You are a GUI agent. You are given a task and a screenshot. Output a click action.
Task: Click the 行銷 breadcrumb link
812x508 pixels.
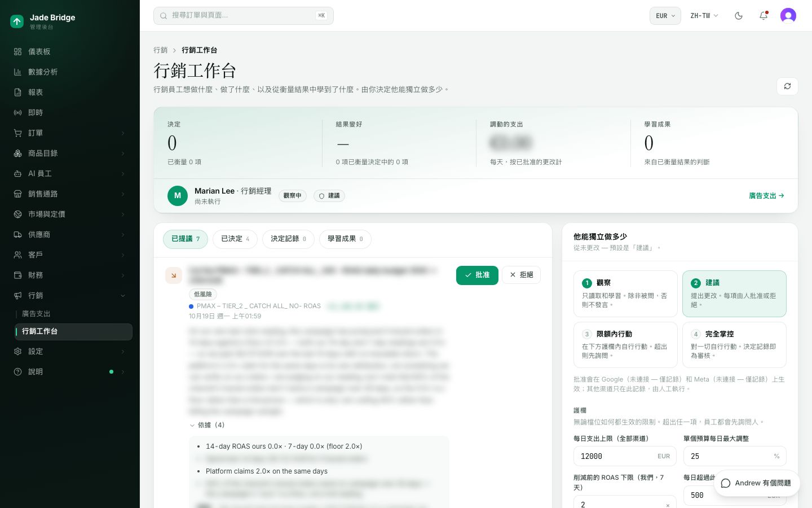[161, 50]
